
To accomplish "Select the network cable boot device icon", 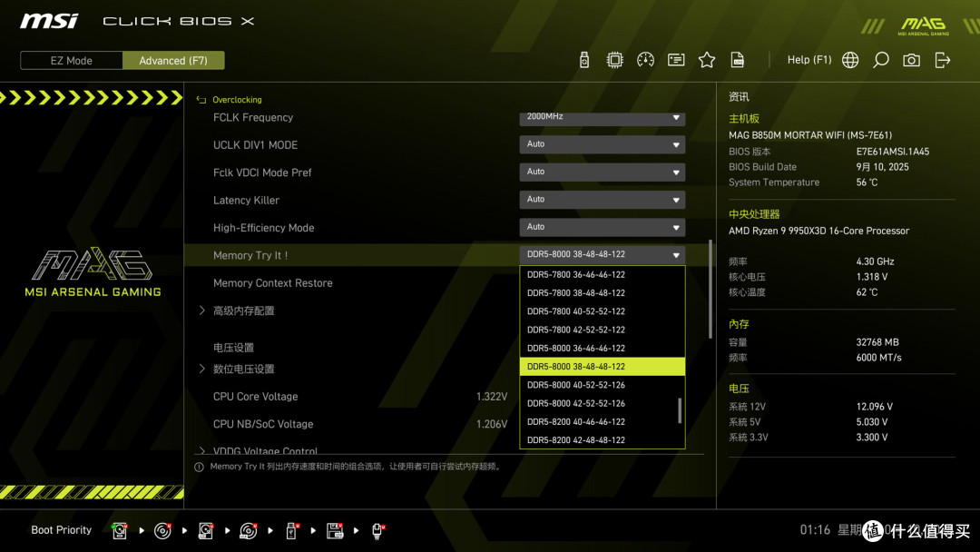I will [377, 531].
